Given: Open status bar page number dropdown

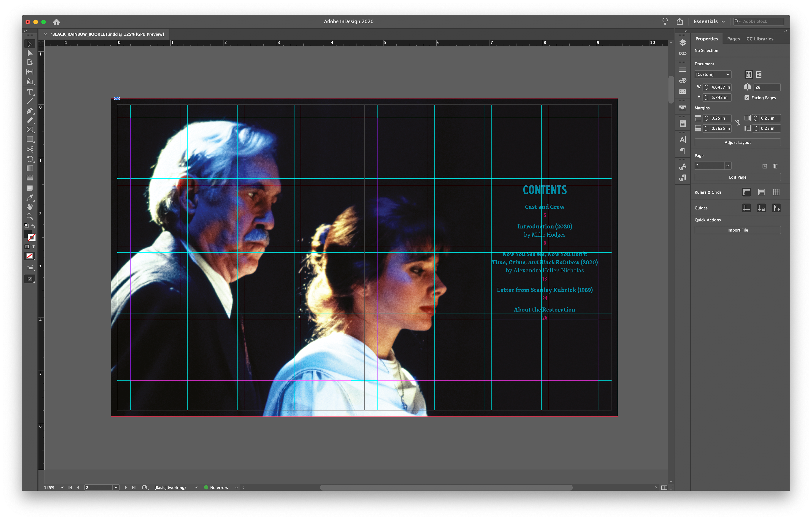Looking at the screenshot, I should pos(116,487).
